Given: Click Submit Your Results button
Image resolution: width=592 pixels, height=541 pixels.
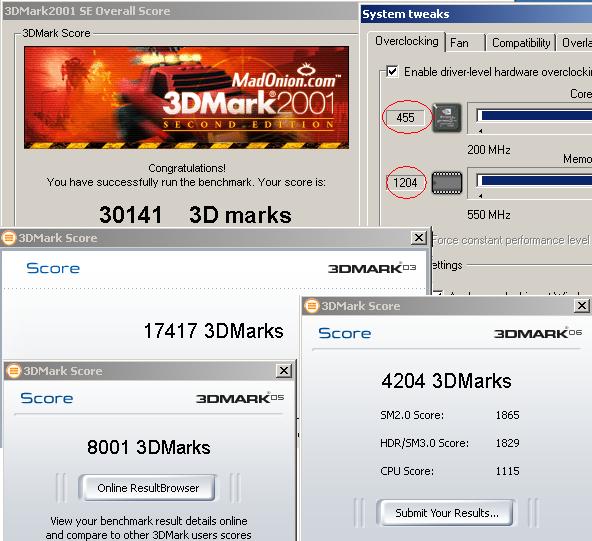Looking at the screenshot, I should coord(447,513).
